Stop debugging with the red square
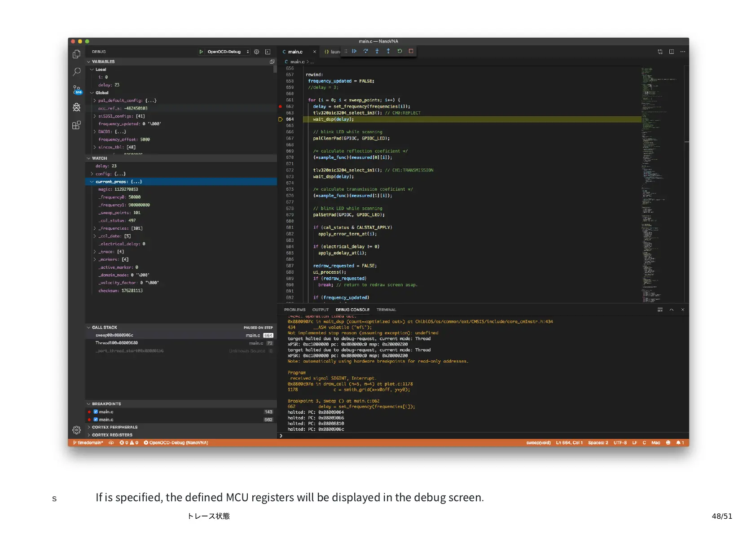The image size is (756, 534). [x=411, y=51]
